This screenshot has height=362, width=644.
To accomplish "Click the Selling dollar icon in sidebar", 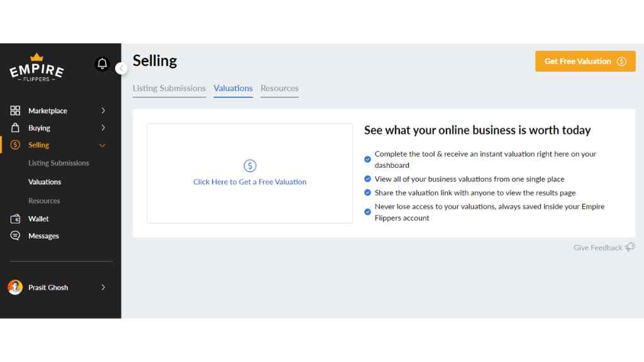I will 15,145.
